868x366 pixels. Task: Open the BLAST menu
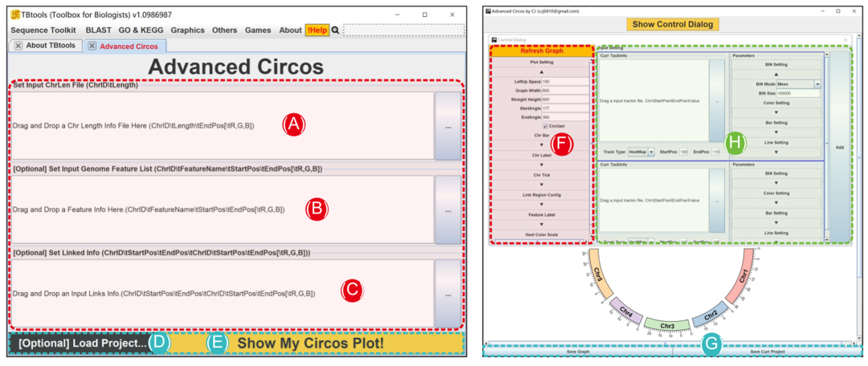99,31
